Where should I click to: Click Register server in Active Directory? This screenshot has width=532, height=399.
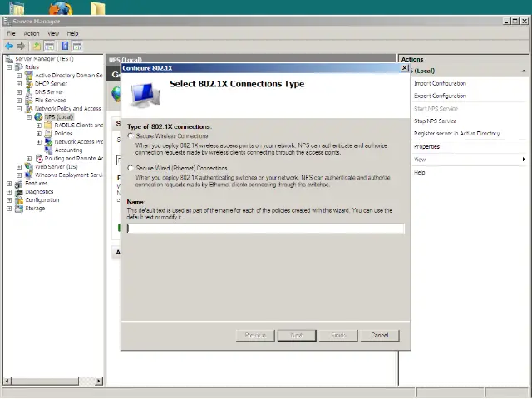click(x=456, y=134)
